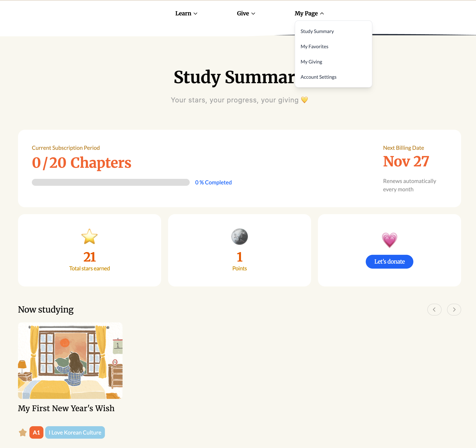Open My Favorites from the menu
The image size is (476, 448).
[x=314, y=47]
